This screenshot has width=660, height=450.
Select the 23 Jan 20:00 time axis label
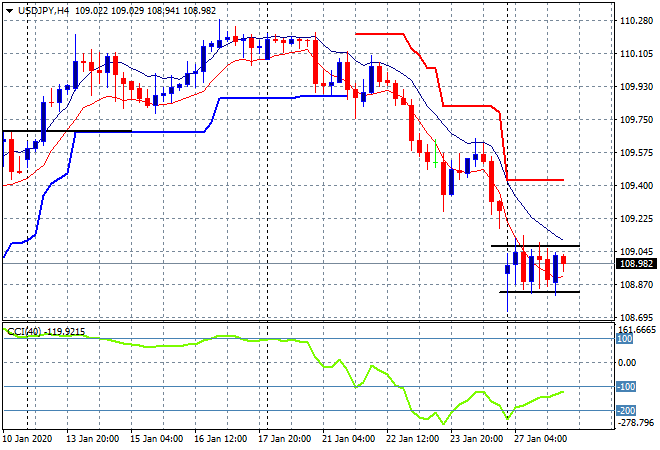point(476,439)
